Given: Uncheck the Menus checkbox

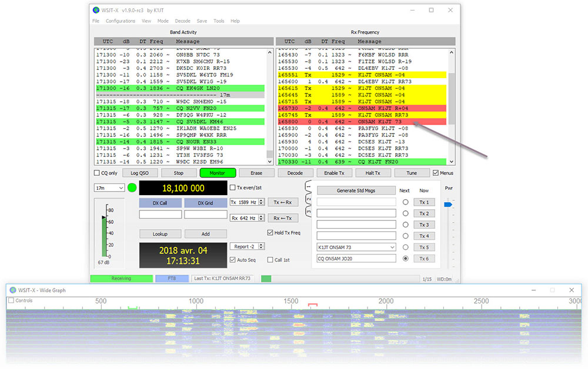Looking at the screenshot, I should pos(436,173).
